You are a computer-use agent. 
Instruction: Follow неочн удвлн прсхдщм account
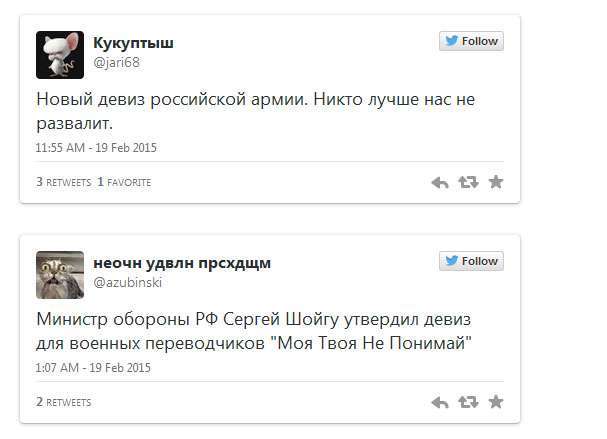pos(472,261)
